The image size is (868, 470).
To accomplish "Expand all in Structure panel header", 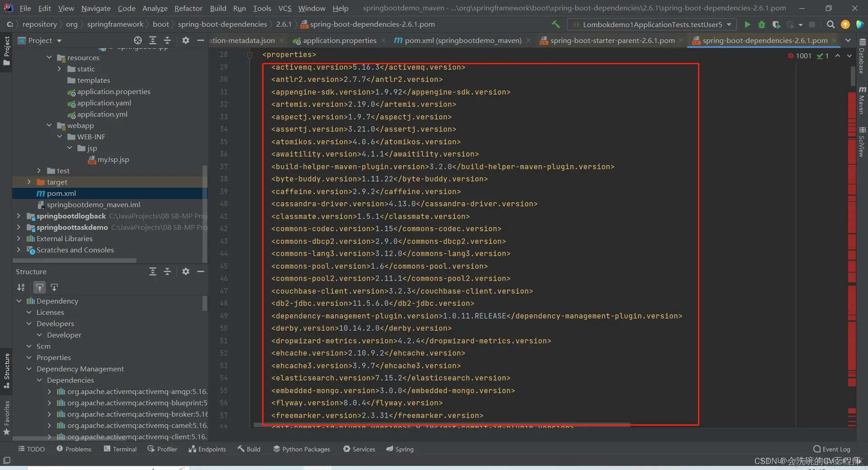I will pyautogui.click(x=153, y=271).
